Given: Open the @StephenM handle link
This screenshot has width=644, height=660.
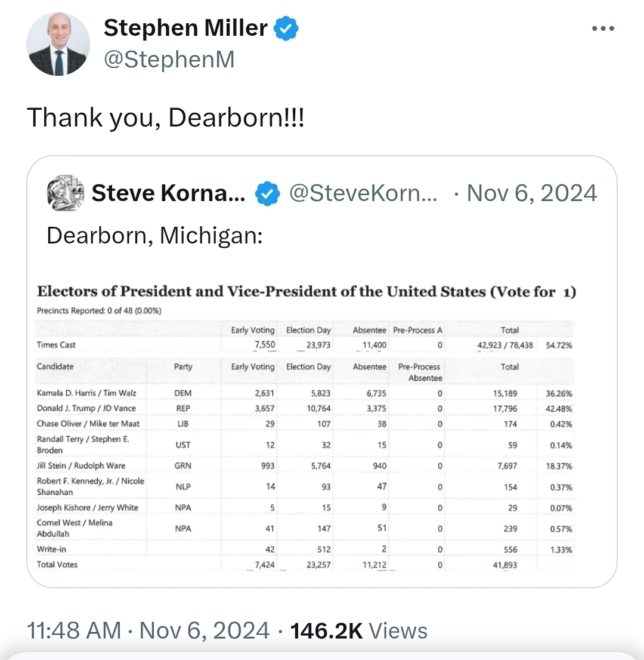Looking at the screenshot, I should coord(169,60).
